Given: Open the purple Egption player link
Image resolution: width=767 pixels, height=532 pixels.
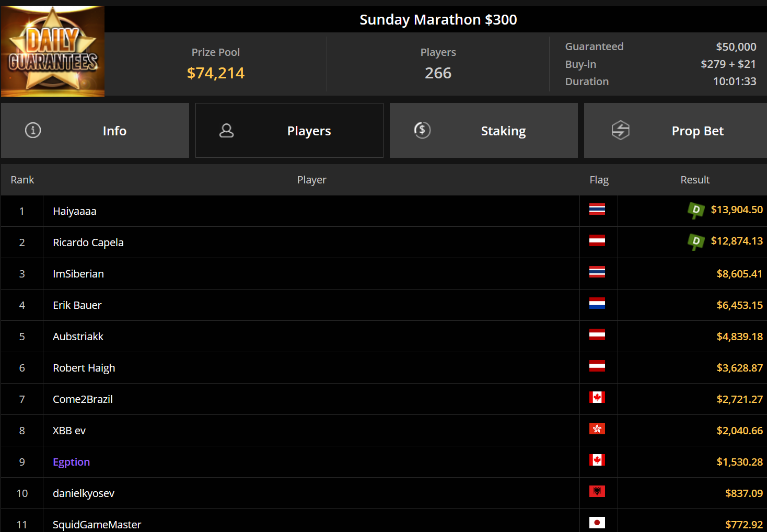Looking at the screenshot, I should tap(72, 462).
